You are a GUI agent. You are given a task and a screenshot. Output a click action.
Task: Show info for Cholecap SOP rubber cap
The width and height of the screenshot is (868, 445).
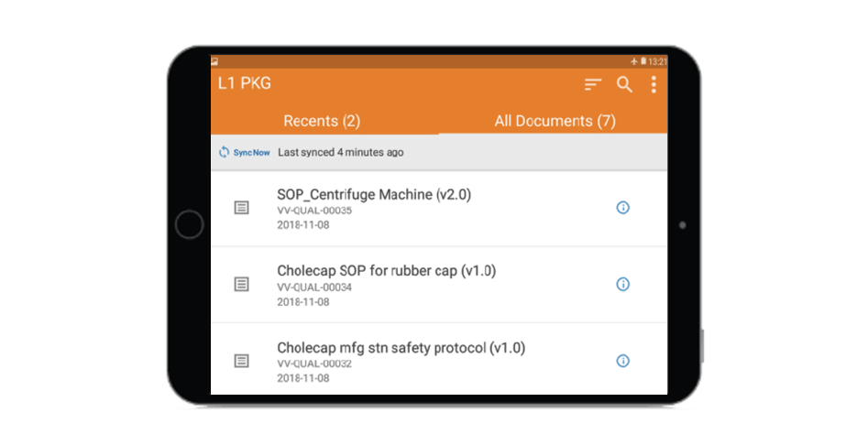click(623, 285)
